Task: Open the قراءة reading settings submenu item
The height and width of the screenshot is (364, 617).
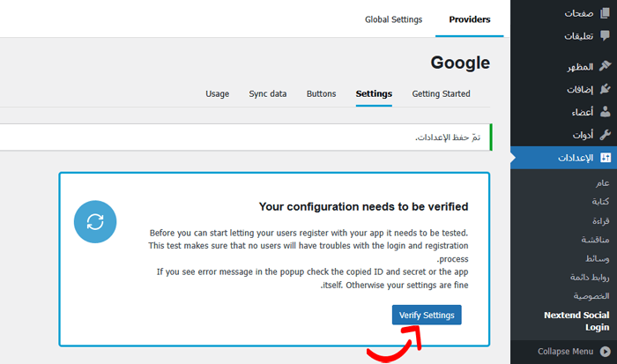Action: coord(594,220)
